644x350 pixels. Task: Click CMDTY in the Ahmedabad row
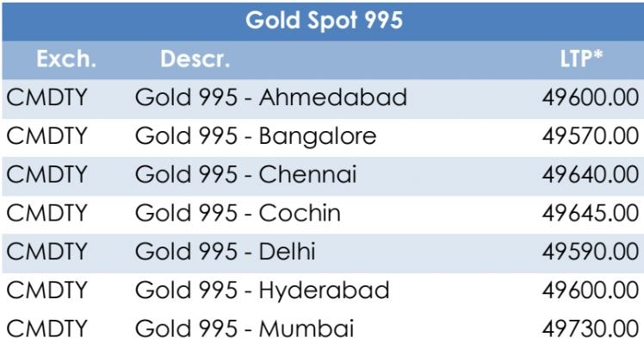[x=47, y=97]
